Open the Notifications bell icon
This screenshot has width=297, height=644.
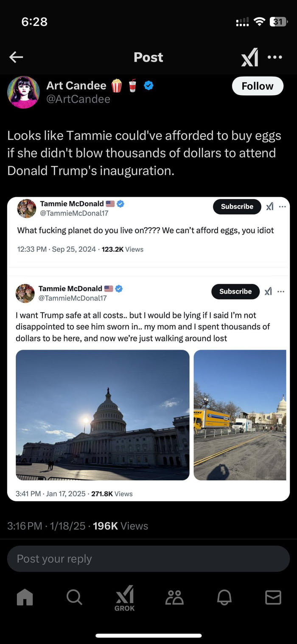224,597
